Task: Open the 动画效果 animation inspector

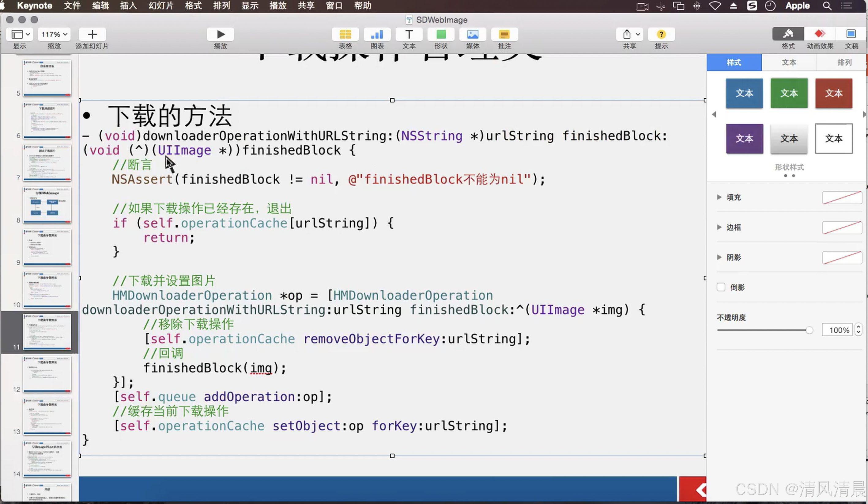Action: 820,34
